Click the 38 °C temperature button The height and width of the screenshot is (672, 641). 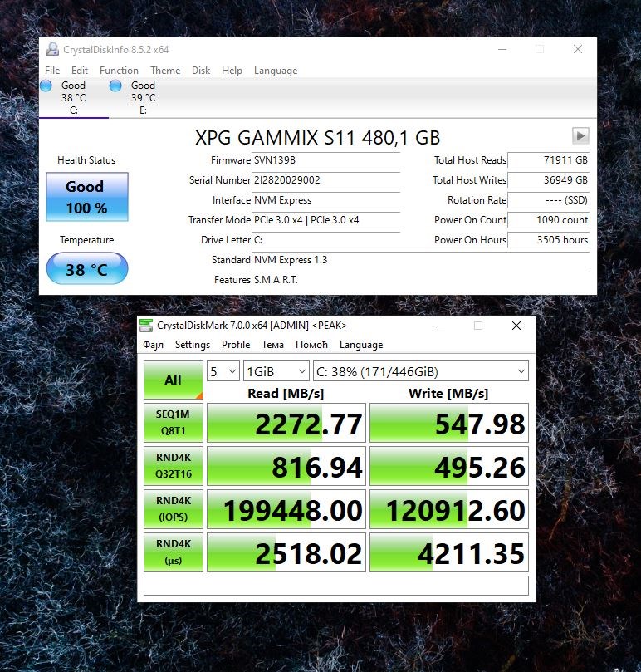[x=87, y=268]
